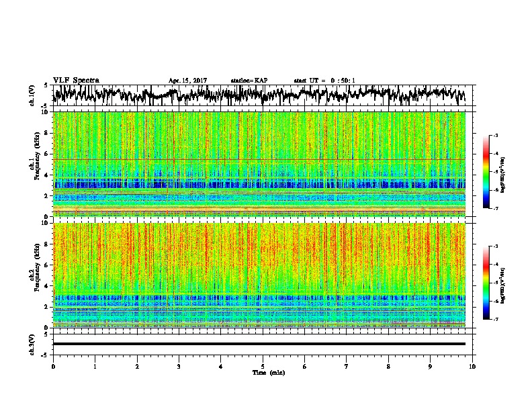Click the thick black ch.3 flat trace
Viewport: 532px width, 411px height.
[259, 344]
